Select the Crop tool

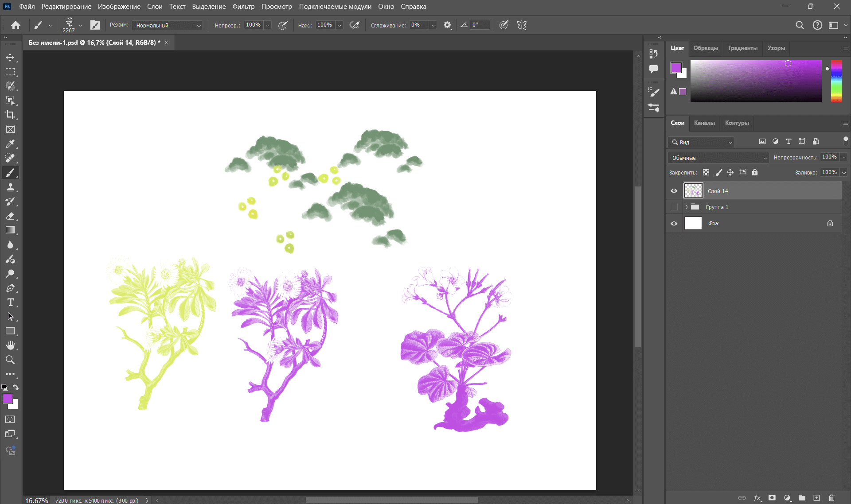10,115
